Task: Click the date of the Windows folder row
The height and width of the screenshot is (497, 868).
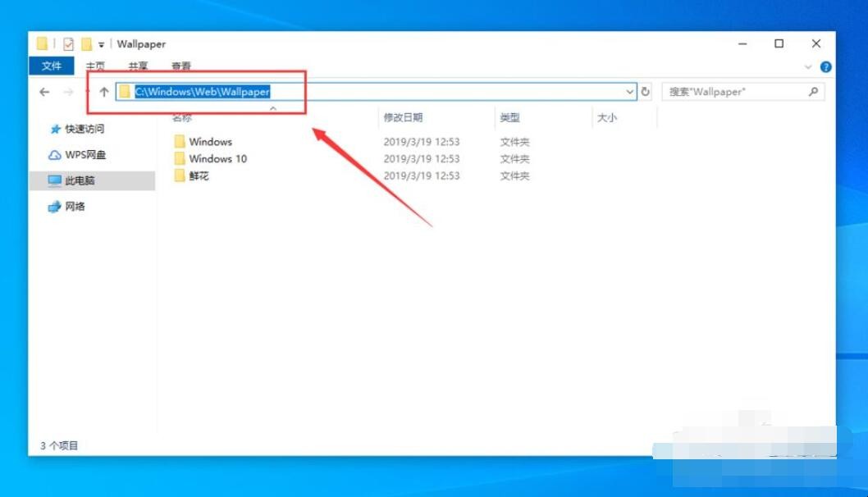Action: point(421,142)
